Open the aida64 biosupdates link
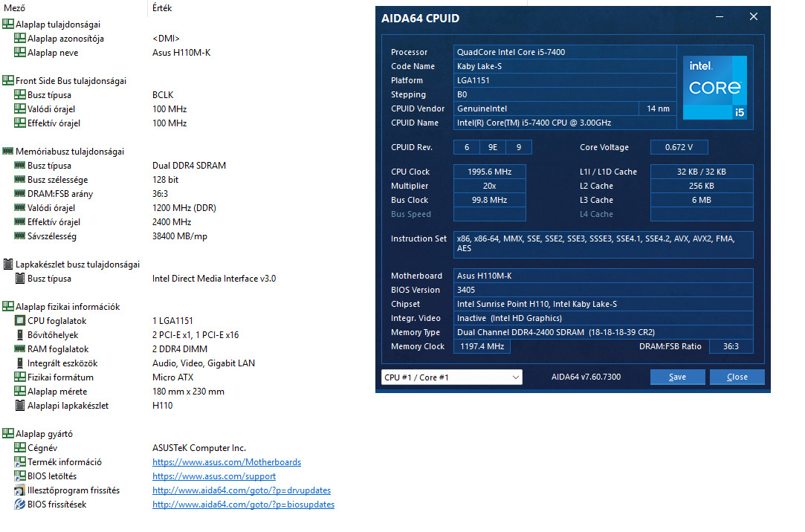The height and width of the screenshot is (532, 805). point(243,505)
